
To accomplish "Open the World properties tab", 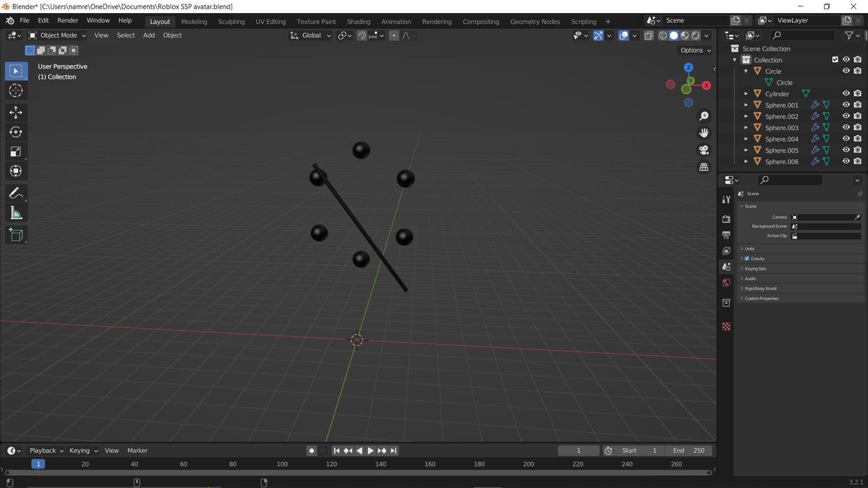I will [726, 283].
